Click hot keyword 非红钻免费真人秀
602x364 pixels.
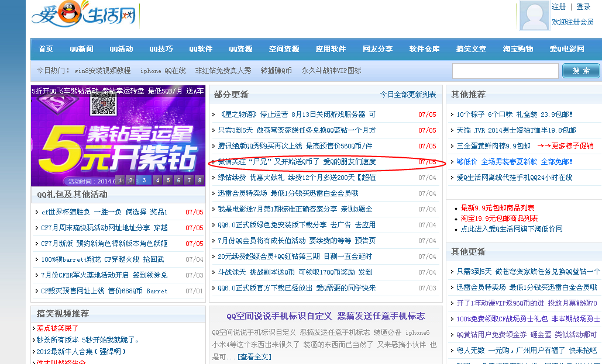coord(223,71)
